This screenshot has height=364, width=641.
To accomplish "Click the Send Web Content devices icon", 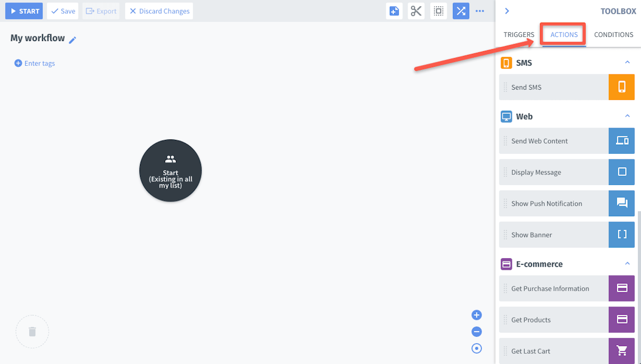I will [622, 141].
